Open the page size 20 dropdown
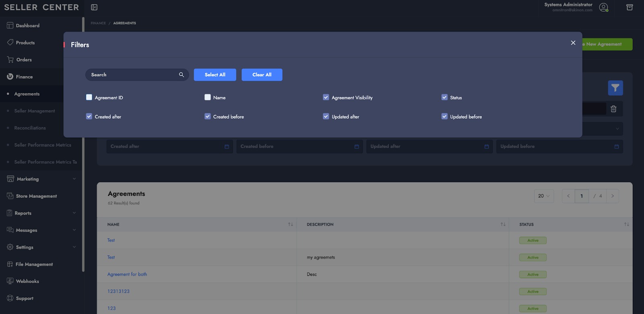 pos(544,196)
